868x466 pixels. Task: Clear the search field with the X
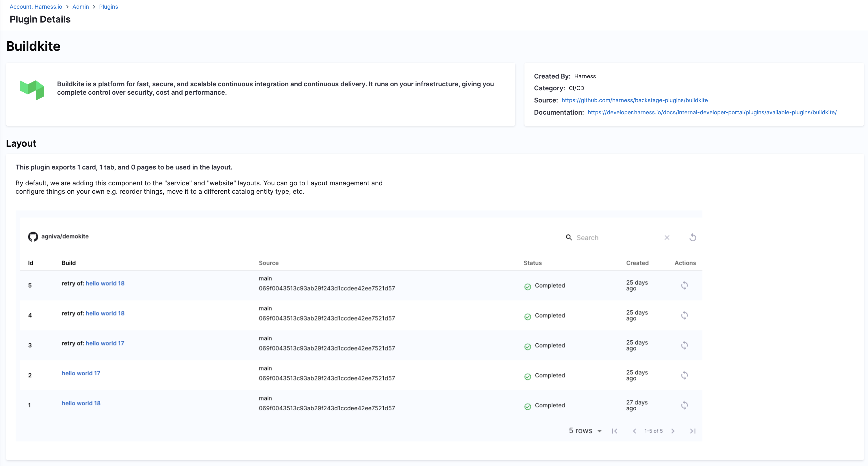click(x=667, y=237)
